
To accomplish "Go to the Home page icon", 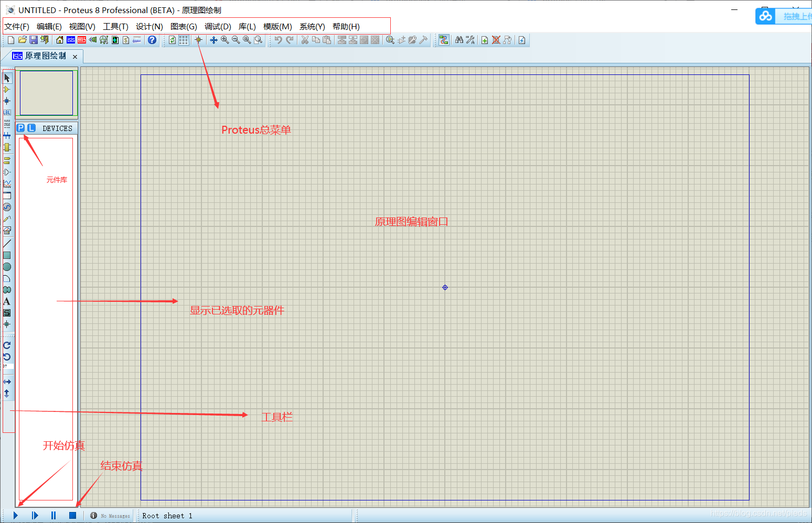I will click(59, 40).
